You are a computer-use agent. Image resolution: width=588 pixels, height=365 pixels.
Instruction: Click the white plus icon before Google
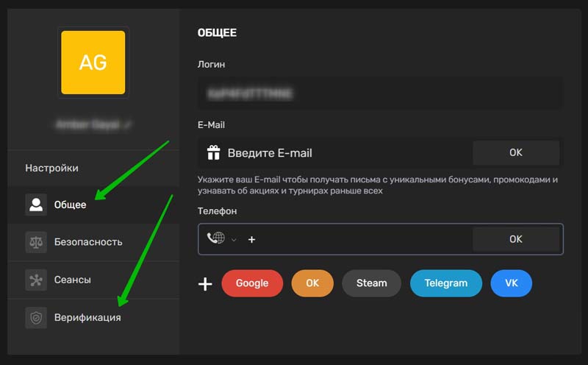pos(205,283)
